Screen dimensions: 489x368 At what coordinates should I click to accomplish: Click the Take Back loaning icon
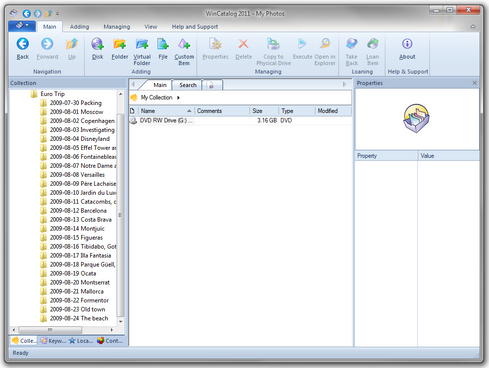point(352,44)
